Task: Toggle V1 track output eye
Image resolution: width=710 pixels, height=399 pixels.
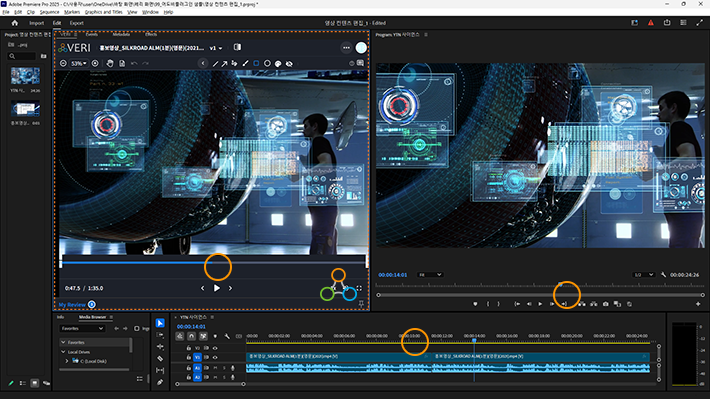Action: [x=215, y=357]
